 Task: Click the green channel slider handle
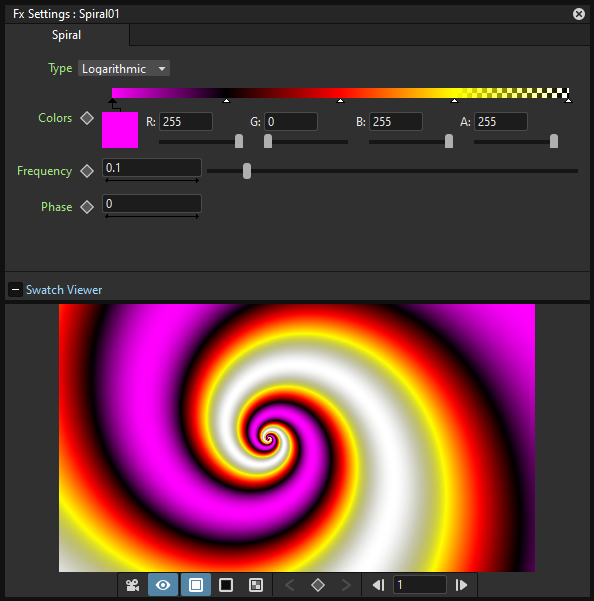pos(268,141)
